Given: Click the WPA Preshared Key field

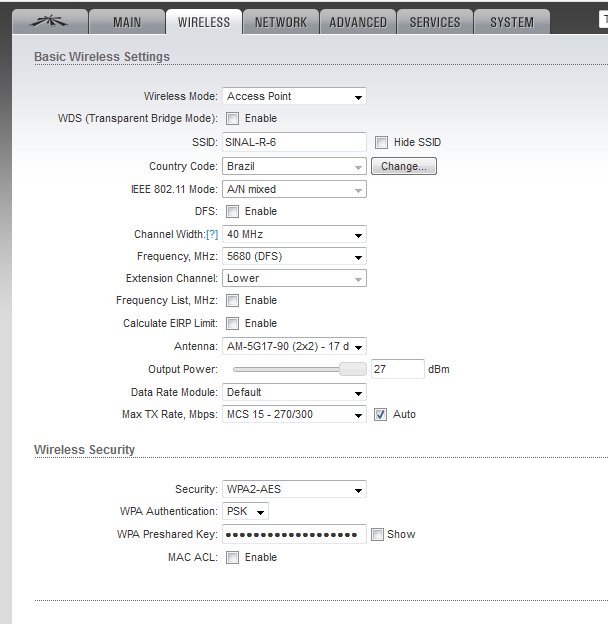Looking at the screenshot, I should pos(294,534).
